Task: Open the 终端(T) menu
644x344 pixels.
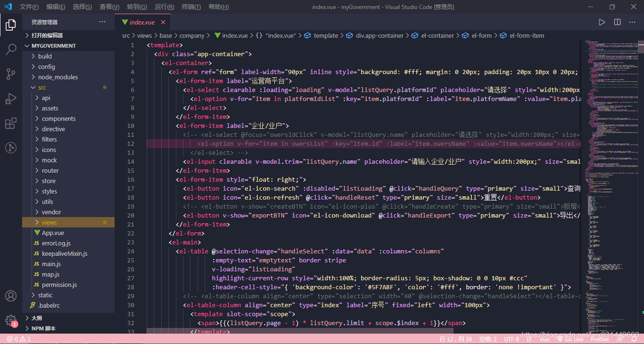Action: tap(191, 7)
